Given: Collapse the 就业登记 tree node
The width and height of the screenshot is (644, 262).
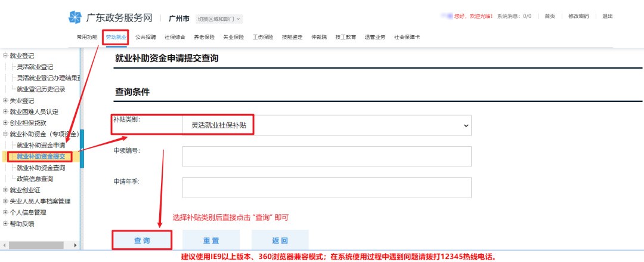Looking at the screenshot, I should click(5, 56).
